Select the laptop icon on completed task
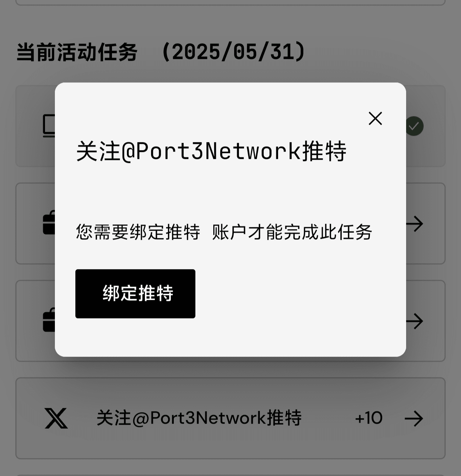 pos(49,126)
